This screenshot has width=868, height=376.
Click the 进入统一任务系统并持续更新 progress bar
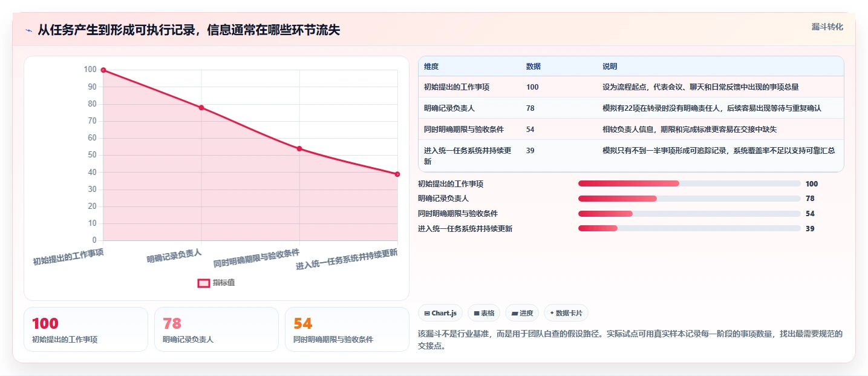(690, 229)
